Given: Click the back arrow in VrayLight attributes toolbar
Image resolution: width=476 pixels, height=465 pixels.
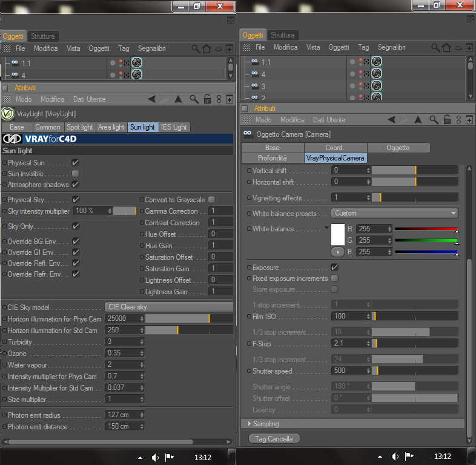Looking at the screenshot, I should pyautogui.click(x=152, y=99).
